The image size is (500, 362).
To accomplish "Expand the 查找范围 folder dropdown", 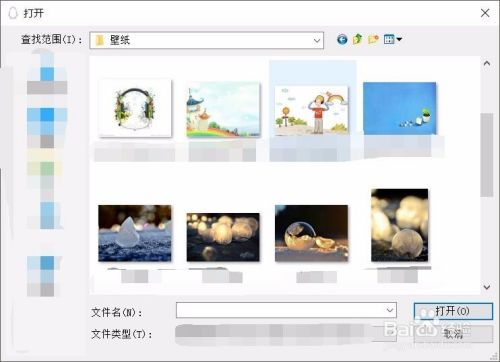I will pos(317,40).
